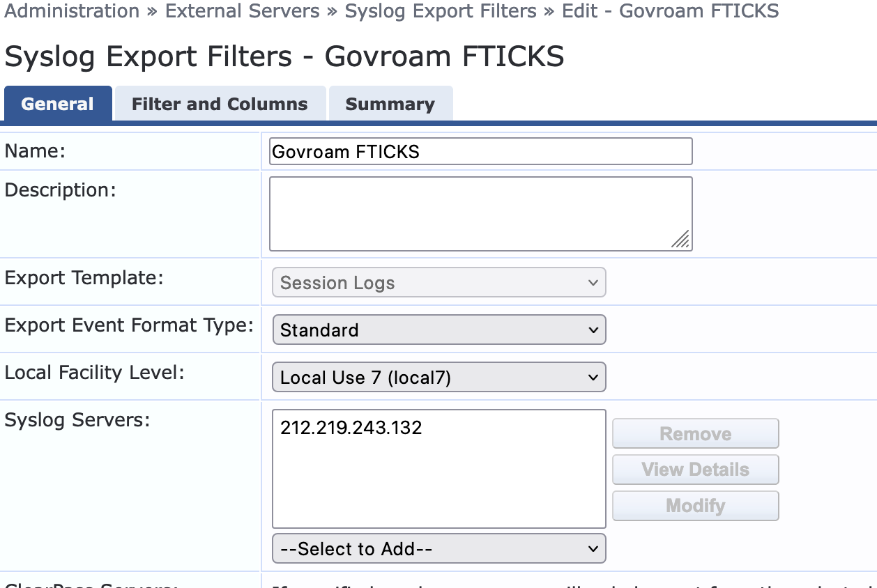The image size is (877, 588).
Task: Expand Export Event Format Type dropdown
Action: [x=438, y=330]
